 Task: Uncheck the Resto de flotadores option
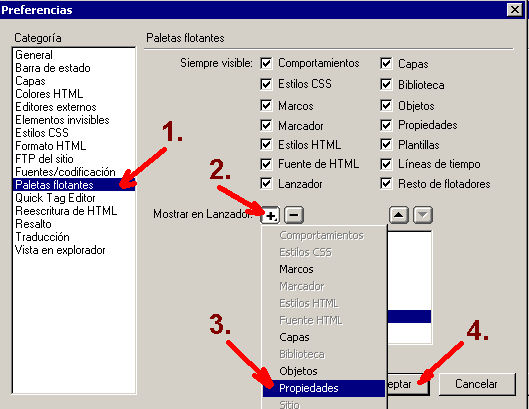point(386,184)
